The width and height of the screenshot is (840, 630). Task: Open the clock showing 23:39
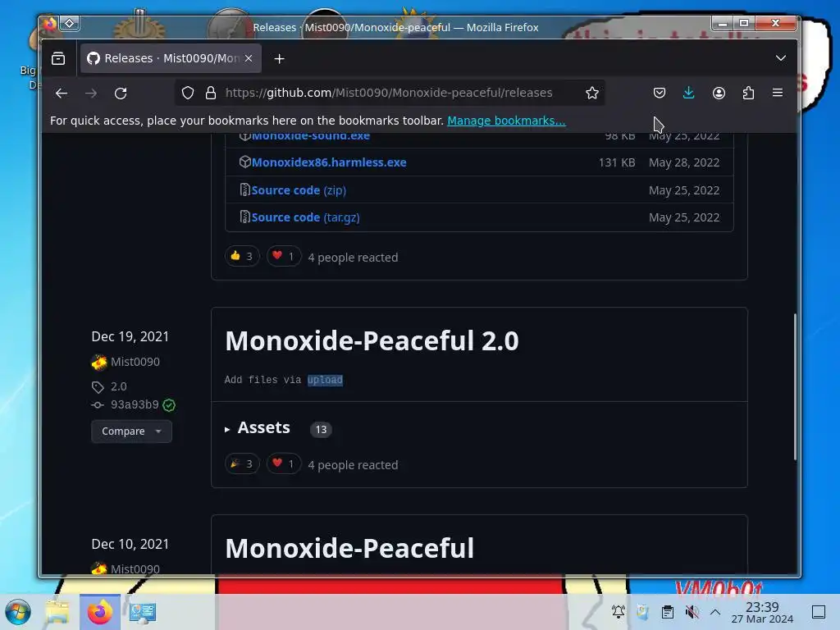[x=762, y=612]
